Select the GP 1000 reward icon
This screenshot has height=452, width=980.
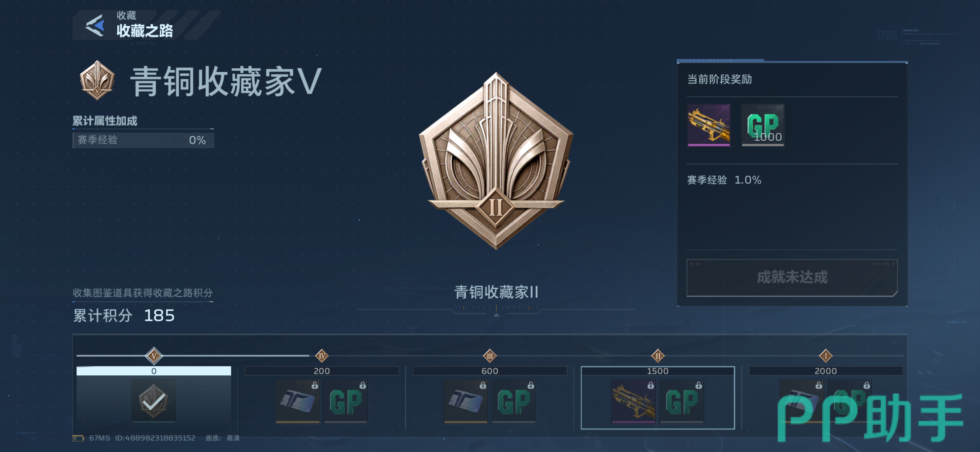pyautogui.click(x=763, y=125)
